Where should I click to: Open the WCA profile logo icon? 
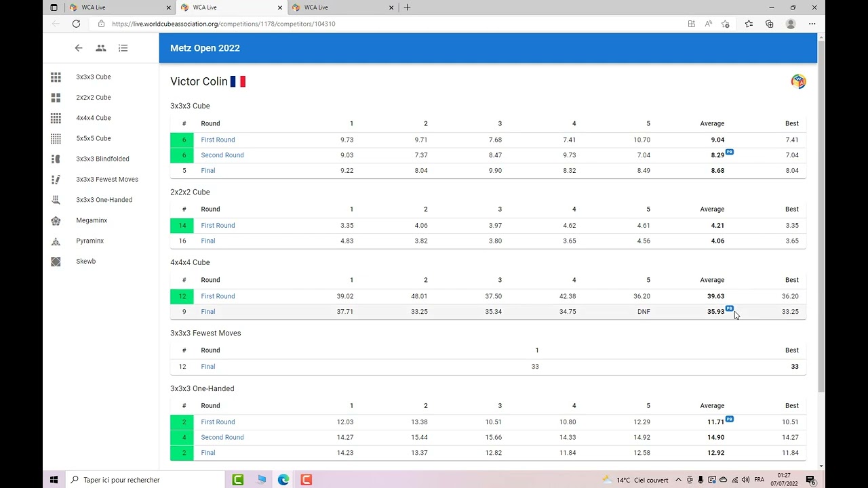pos(798,81)
